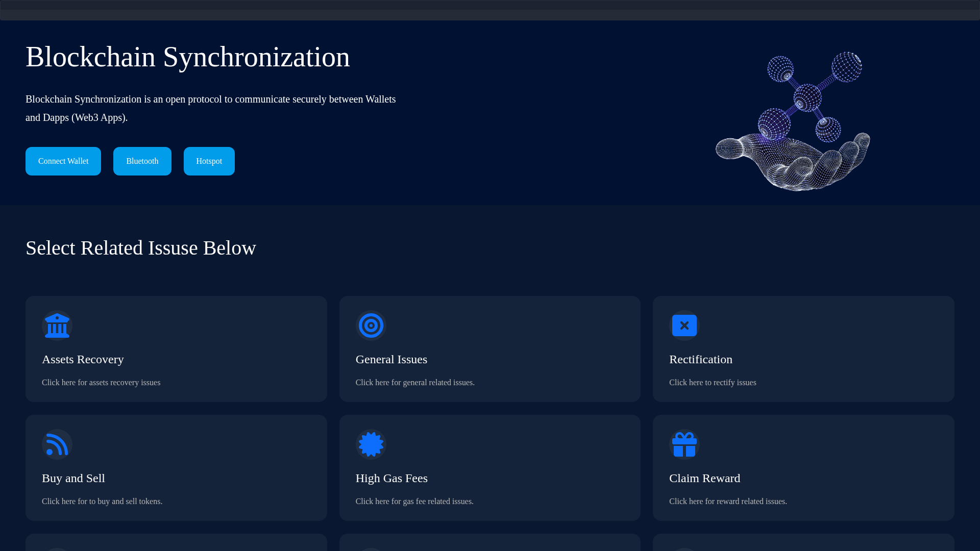Image resolution: width=980 pixels, height=551 pixels.
Task: Click the High Gas Fees heading
Action: (391, 478)
